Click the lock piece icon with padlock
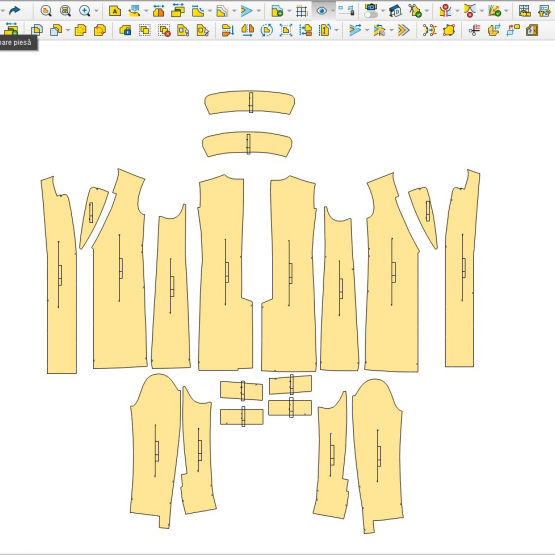Screen dimensions: 555x555 pos(125,30)
